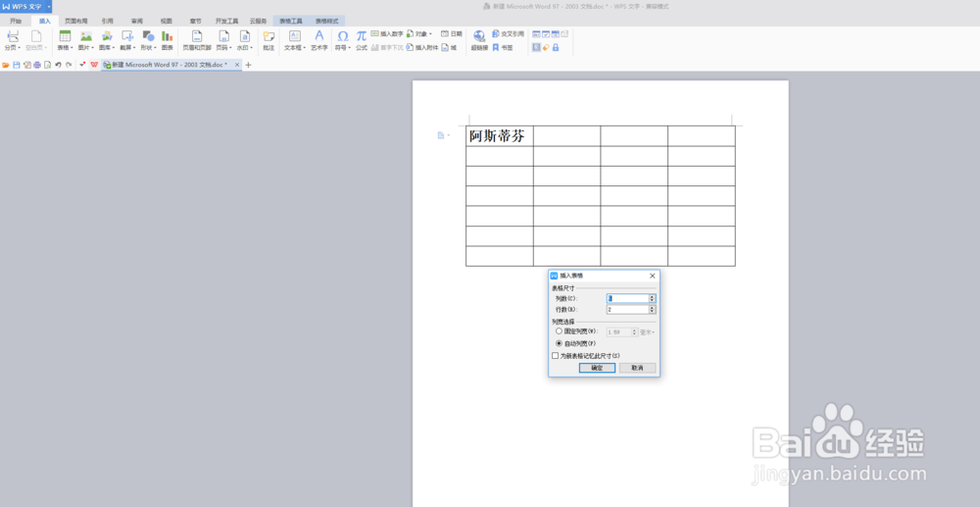
Task: Switch to the 审阅 tab
Action: pyautogui.click(x=137, y=22)
